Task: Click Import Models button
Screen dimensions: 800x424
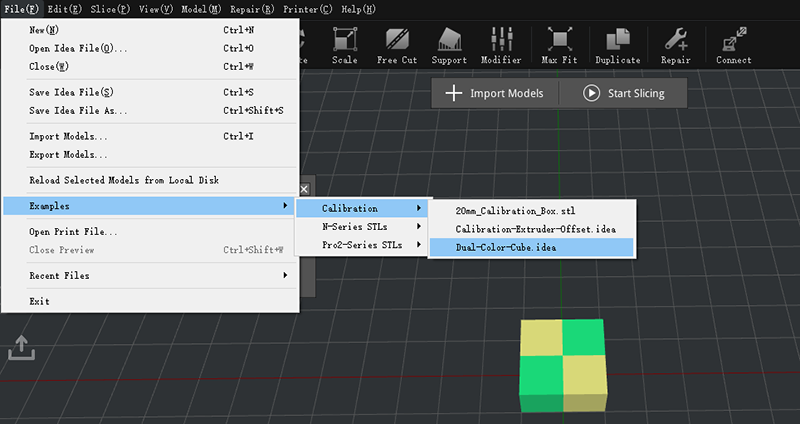Action: coord(495,93)
